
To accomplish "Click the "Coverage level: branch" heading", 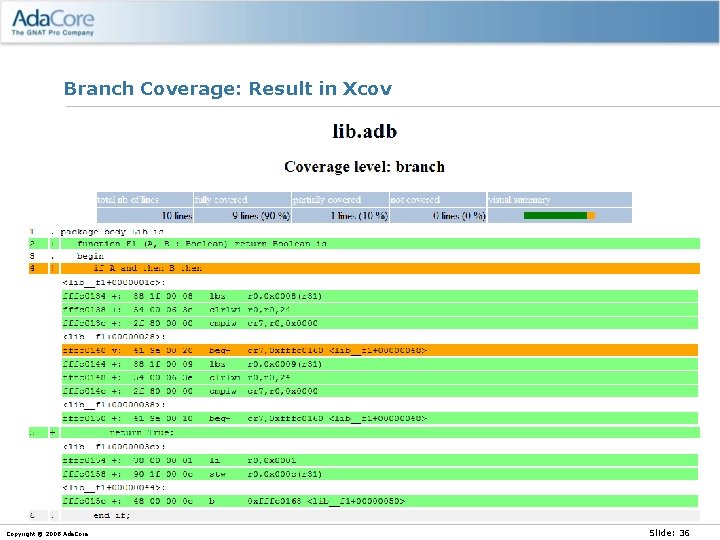I will click(x=364, y=166).
